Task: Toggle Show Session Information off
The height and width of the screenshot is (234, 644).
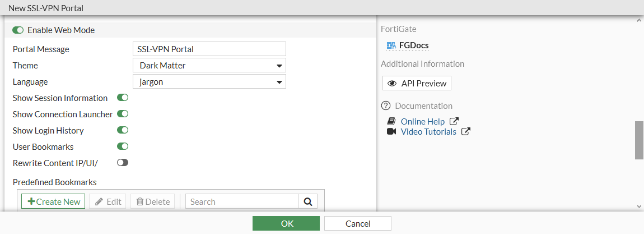Action: click(123, 98)
